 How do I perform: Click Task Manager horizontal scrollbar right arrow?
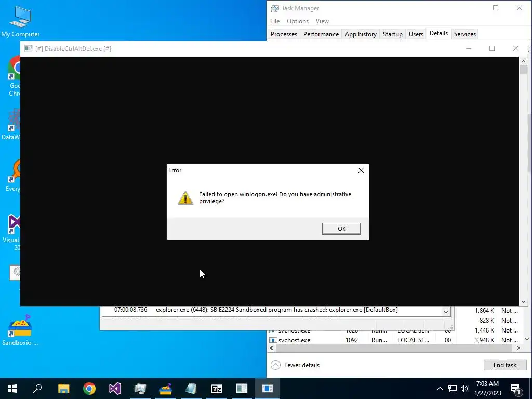(x=518, y=348)
